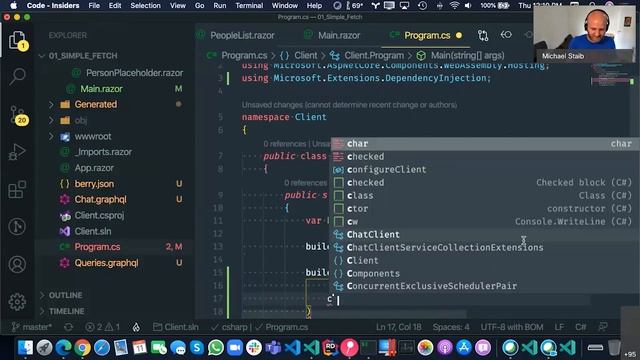Click the master branch in status bar
Viewport: 640px width, 360px height.
point(32,327)
